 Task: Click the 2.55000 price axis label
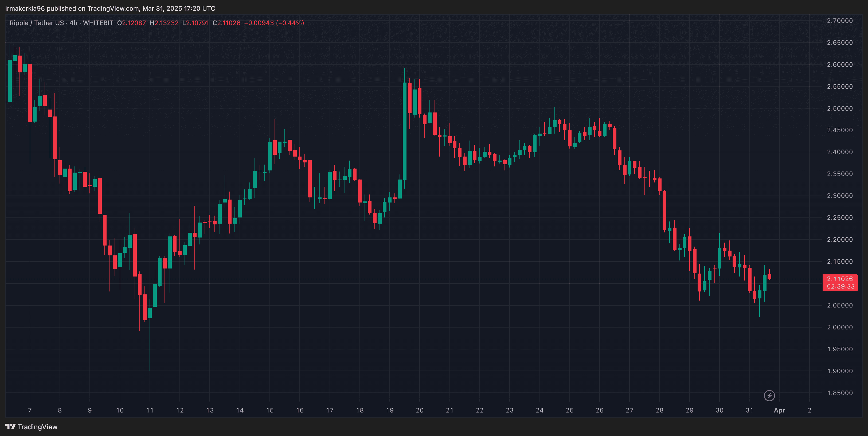[x=840, y=87]
